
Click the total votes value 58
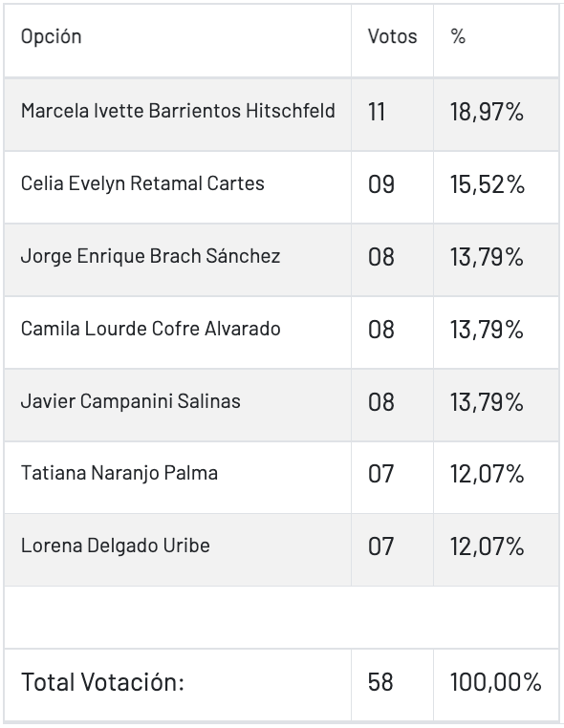380,682
